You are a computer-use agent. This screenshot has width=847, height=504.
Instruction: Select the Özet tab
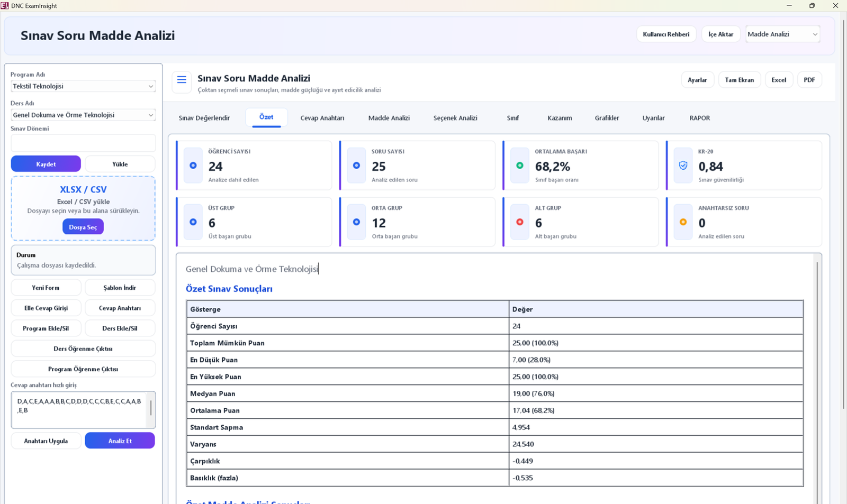[x=266, y=117]
